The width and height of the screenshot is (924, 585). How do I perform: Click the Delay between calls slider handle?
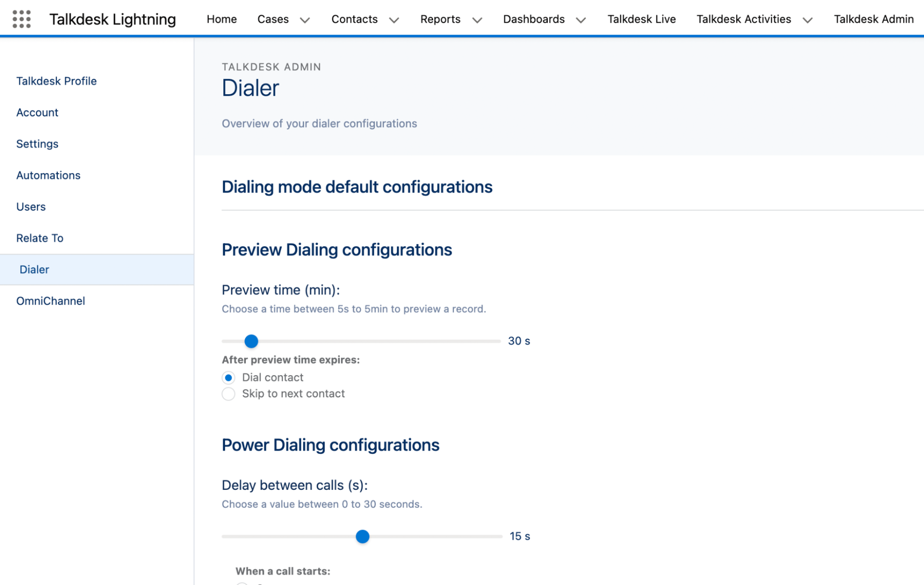pos(363,536)
